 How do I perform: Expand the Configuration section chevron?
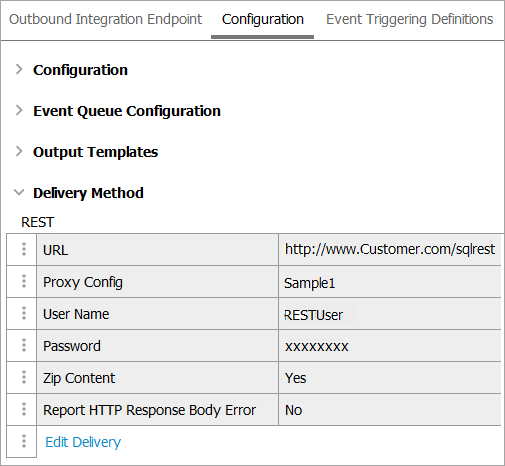click(x=19, y=69)
